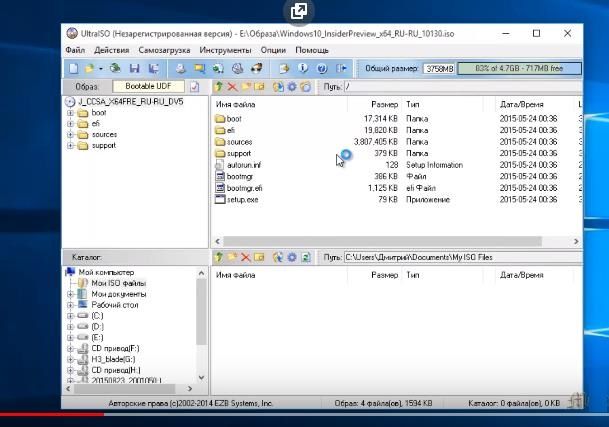Click the Open CD/DVD green disc icon

click(115, 68)
